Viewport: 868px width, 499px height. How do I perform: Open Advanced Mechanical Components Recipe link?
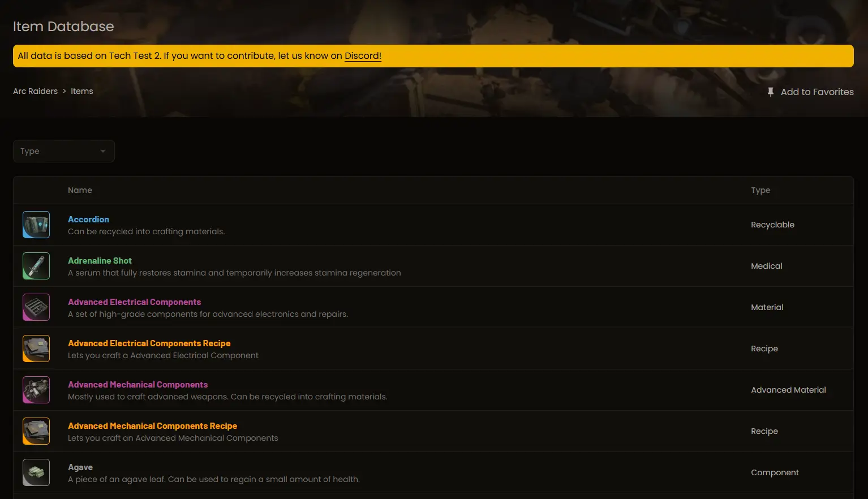(152, 426)
